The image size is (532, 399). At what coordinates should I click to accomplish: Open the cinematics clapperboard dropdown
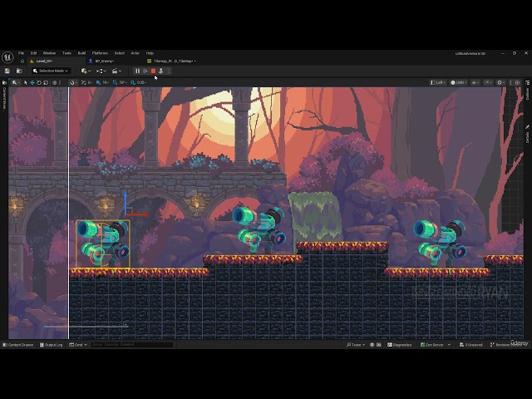coord(116,71)
